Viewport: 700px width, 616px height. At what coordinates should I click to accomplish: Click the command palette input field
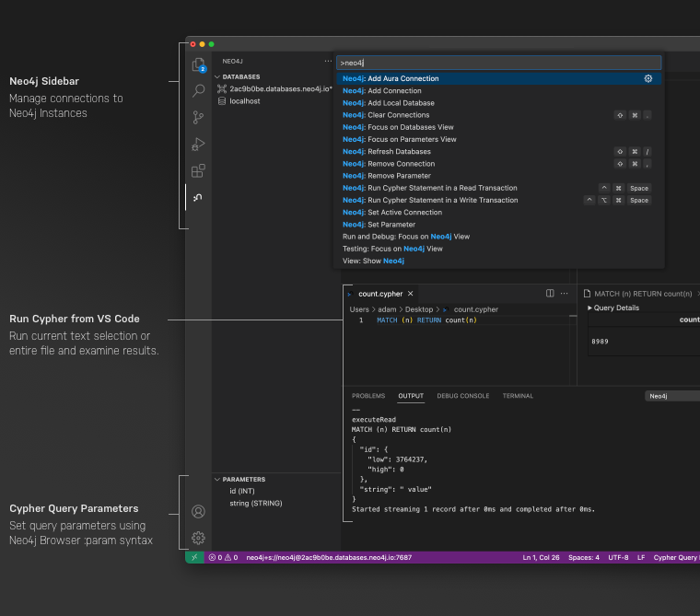pyautogui.click(x=498, y=63)
